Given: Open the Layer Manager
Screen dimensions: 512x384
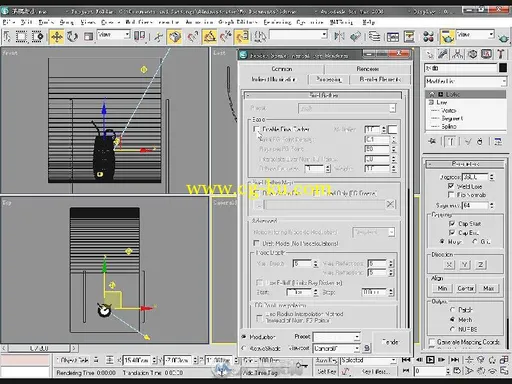Looking at the screenshot, I should [374, 36].
